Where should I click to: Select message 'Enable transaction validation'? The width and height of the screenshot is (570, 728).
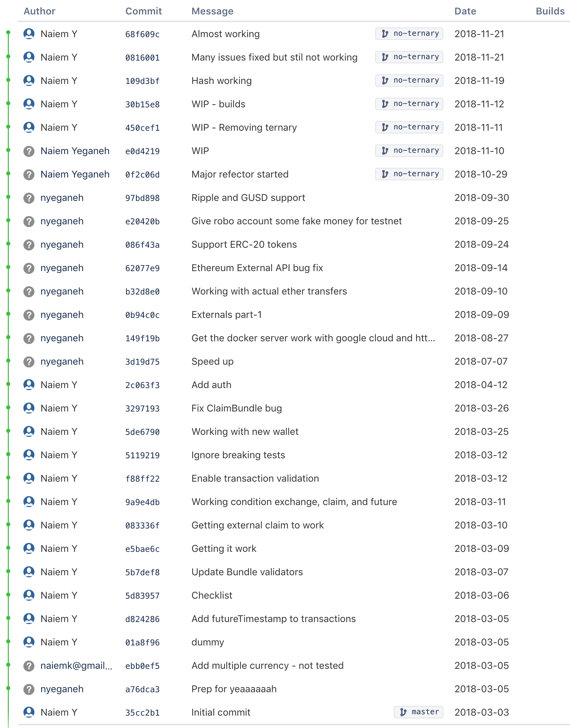tap(255, 478)
